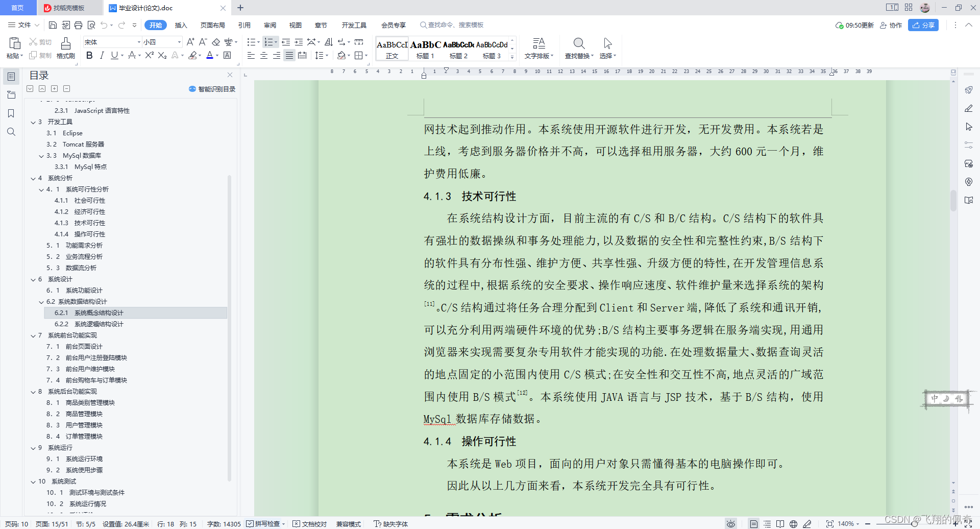This screenshot has height=529, width=980.
Task: Switch to web layout view icon
Action: pyautogui.click(x=793, y=524)
